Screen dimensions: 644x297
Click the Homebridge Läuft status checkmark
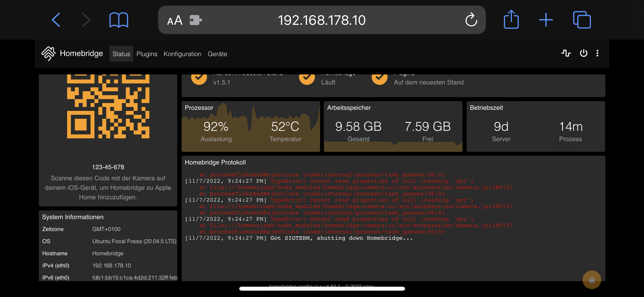pyautogui.click(x=307, y=78)
